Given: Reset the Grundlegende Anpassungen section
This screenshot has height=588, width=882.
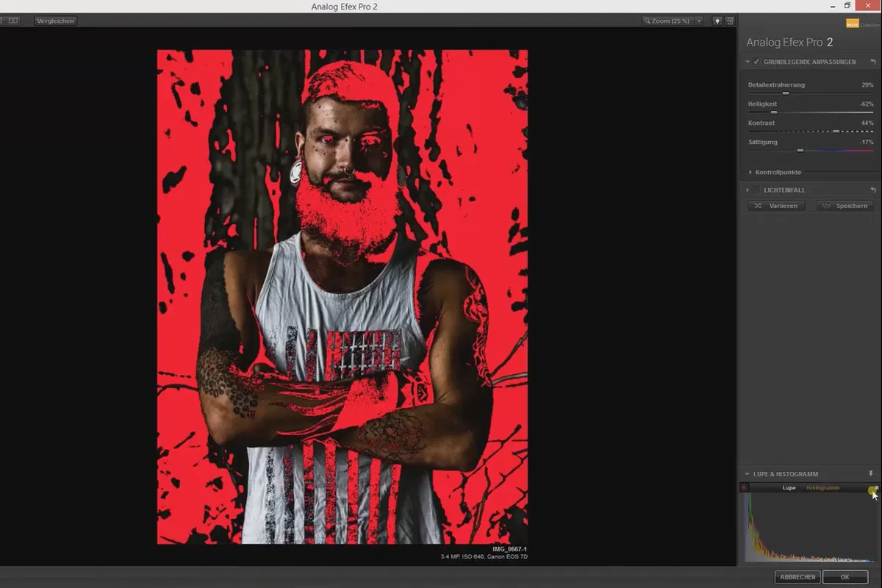Looking at the screenshot, I should click(873, 62).
